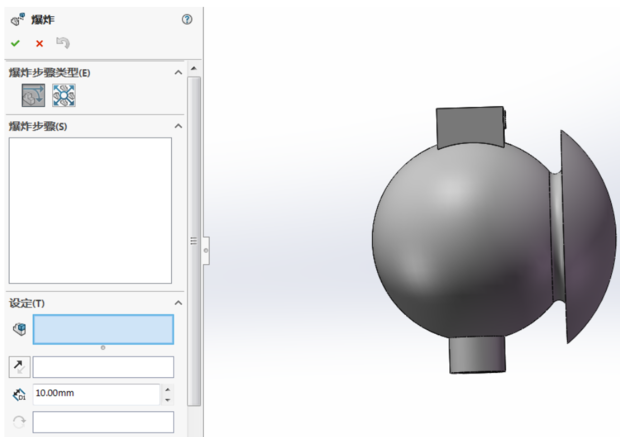Click the 爆炸 panel title icon
620x437 pixels.
pos(18,19)
